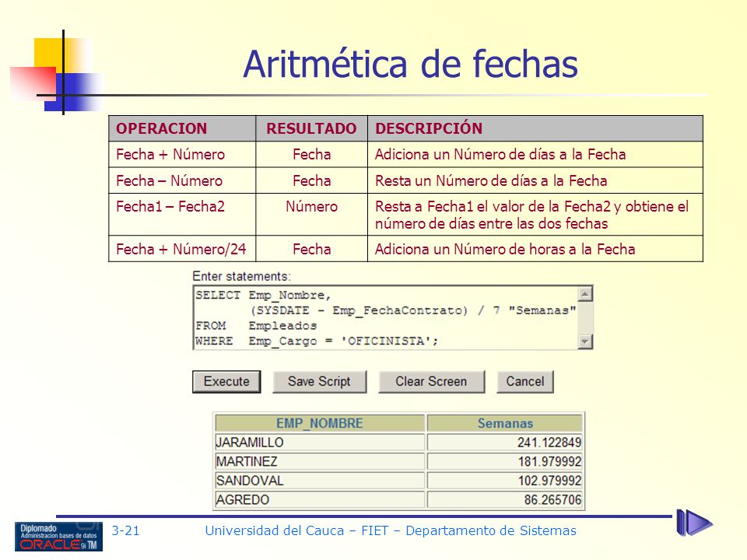747x560 pixels.
Task: Select the SANDOVAL result cell
Action: tap(320, 481)
